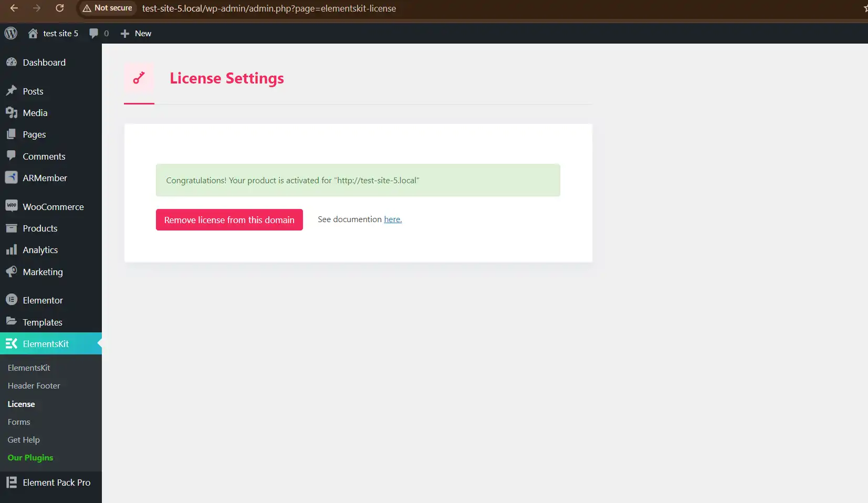Screen dimensions: 868x503
Task: Click the ARMember sidebar label
Action: [x=45, y=178]
